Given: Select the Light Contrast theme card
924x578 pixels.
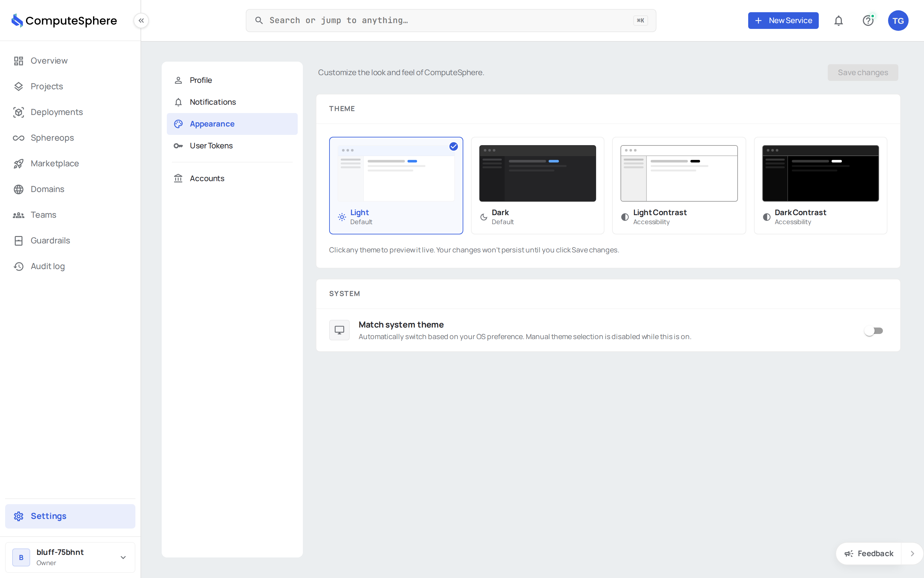Looking at the screenshot, I should pyautogui.click(x=679, y=185).
